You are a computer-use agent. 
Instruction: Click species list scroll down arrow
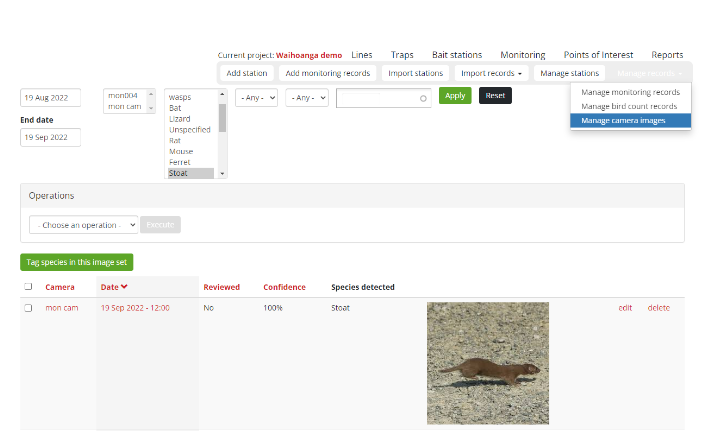click(x=222, y=173)
